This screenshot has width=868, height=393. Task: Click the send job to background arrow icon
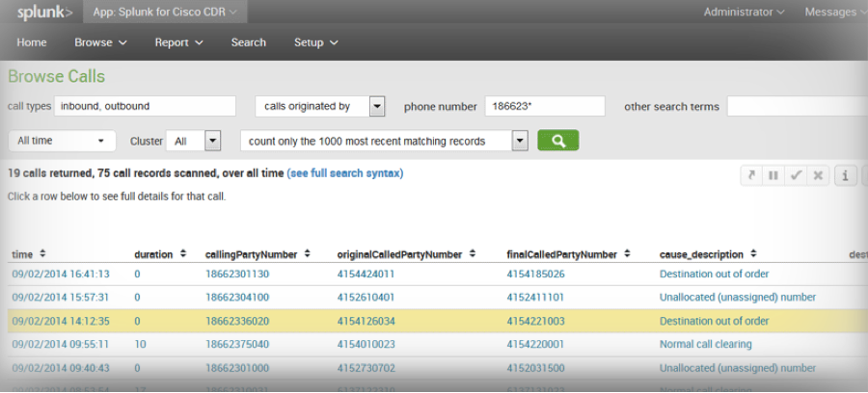750,175
